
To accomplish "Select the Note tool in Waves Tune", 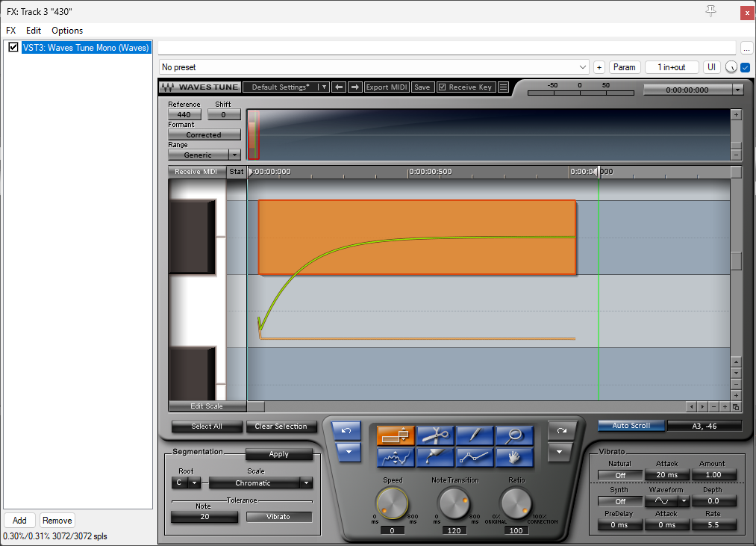I will click(396, 436).
